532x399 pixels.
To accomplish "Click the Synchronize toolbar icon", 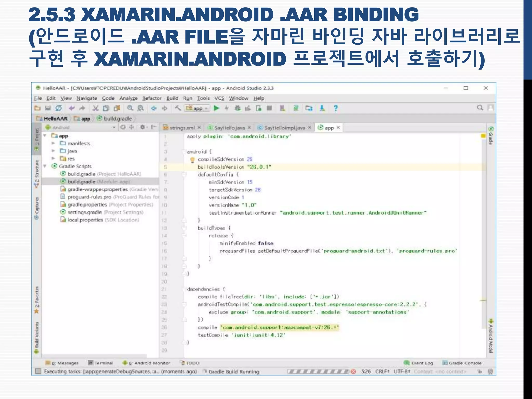I will tap(58, 108).
